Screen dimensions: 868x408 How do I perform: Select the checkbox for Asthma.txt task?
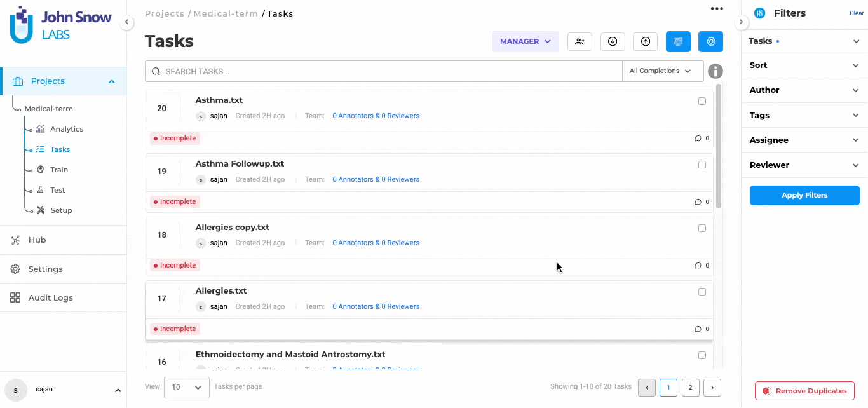[702, 101]
